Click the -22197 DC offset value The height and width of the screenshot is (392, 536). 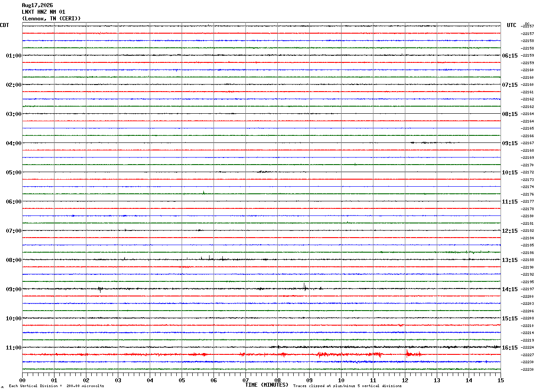528,289
